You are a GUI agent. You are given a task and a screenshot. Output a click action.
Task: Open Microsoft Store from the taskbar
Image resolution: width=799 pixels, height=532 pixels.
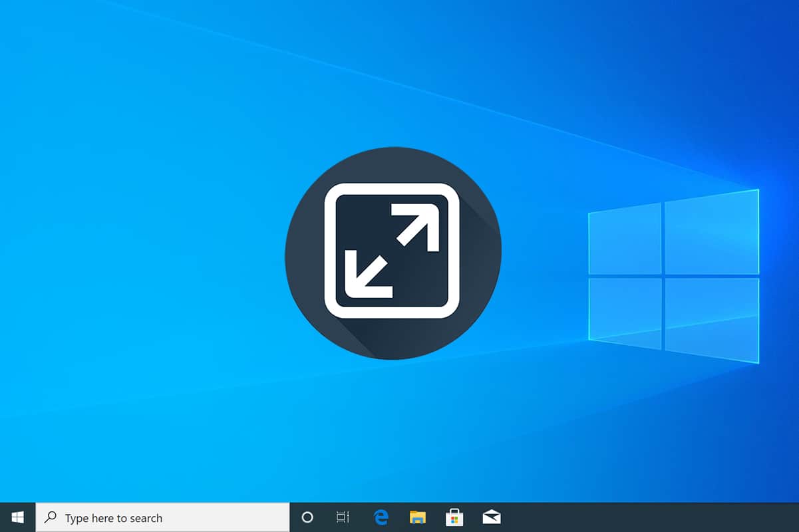[454, 517]
